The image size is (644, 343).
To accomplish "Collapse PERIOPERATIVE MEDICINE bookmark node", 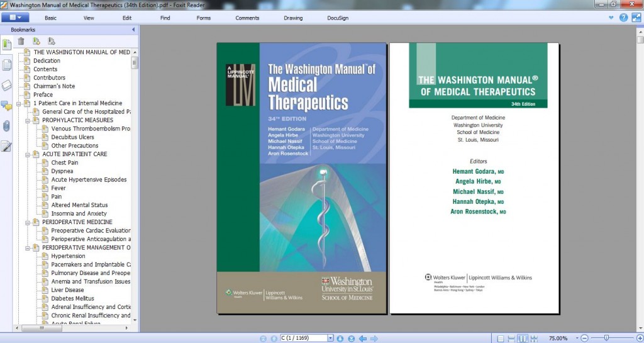I will [28, 222].
